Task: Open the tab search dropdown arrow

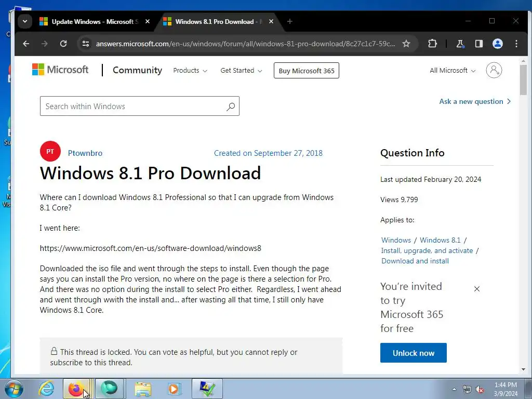Action: (25, 21)
